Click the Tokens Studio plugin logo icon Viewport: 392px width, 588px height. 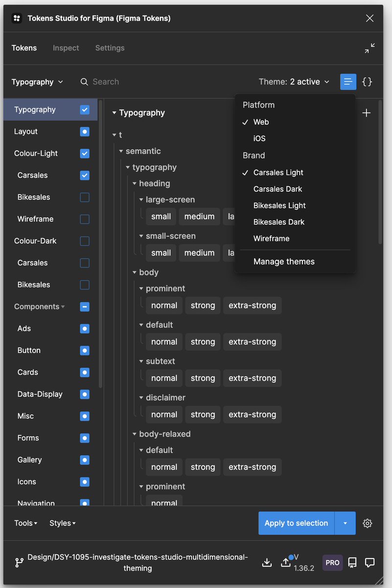[17, 19]
